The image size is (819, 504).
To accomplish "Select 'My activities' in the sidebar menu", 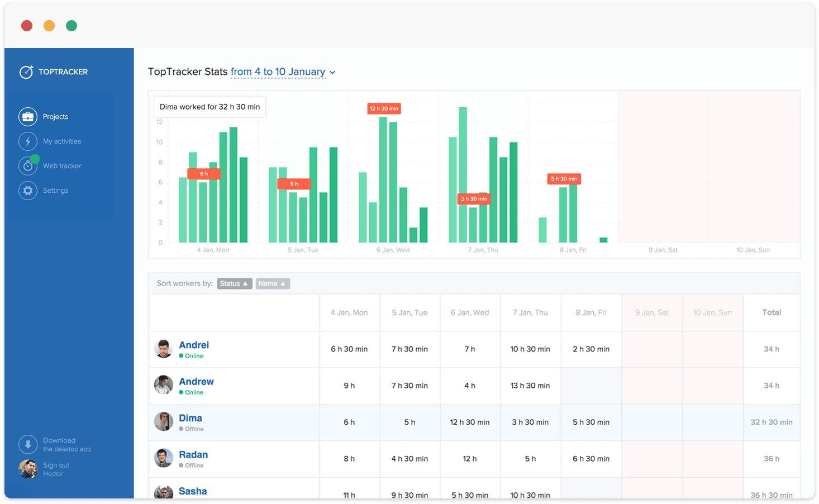I will coord(62,141).
